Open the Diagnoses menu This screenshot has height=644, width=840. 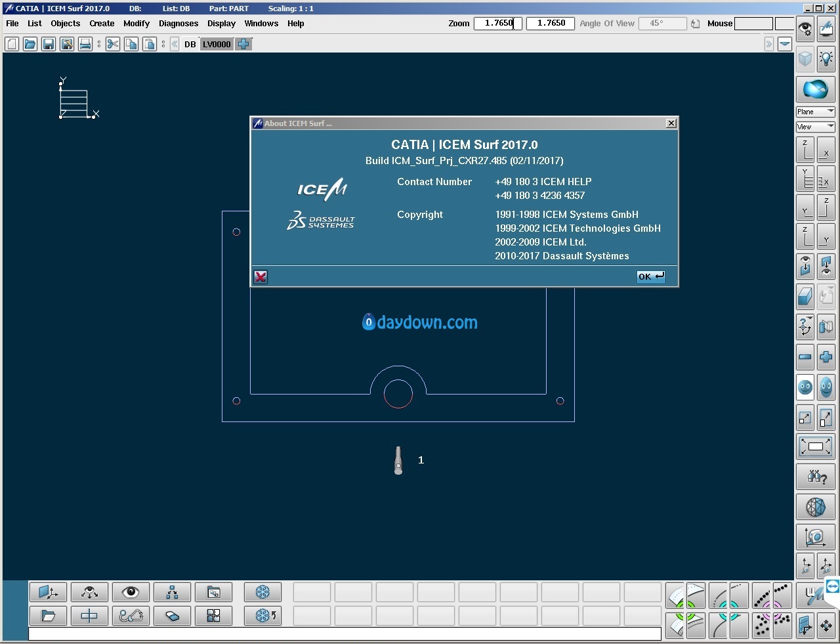(x=178, y=24)
